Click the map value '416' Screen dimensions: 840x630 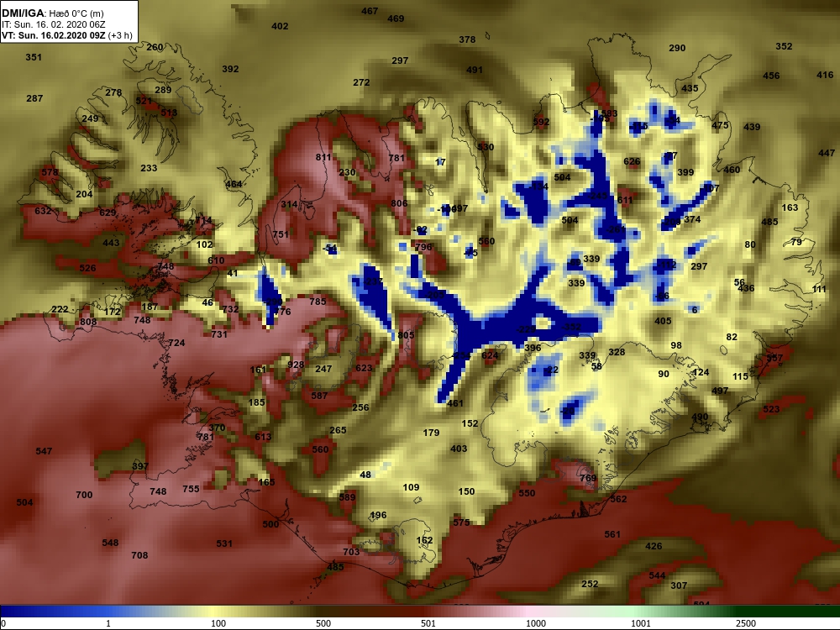coord(825,75)
